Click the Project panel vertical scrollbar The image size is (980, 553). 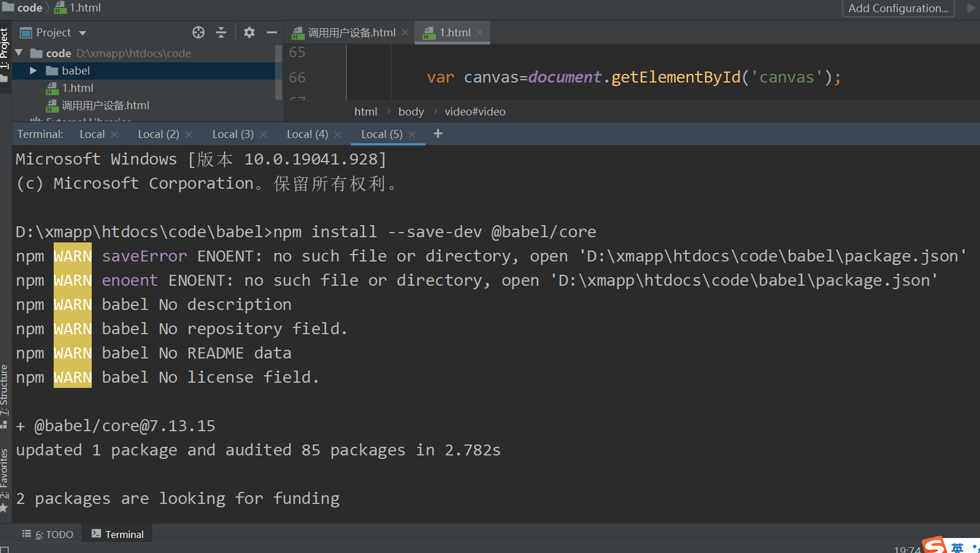(279, 72)
